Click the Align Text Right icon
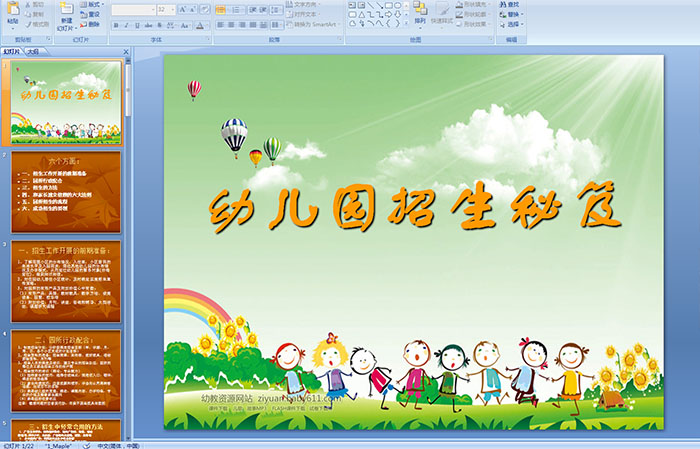Image resolution: width=700 pixels, height=449 pixels. 242,25
